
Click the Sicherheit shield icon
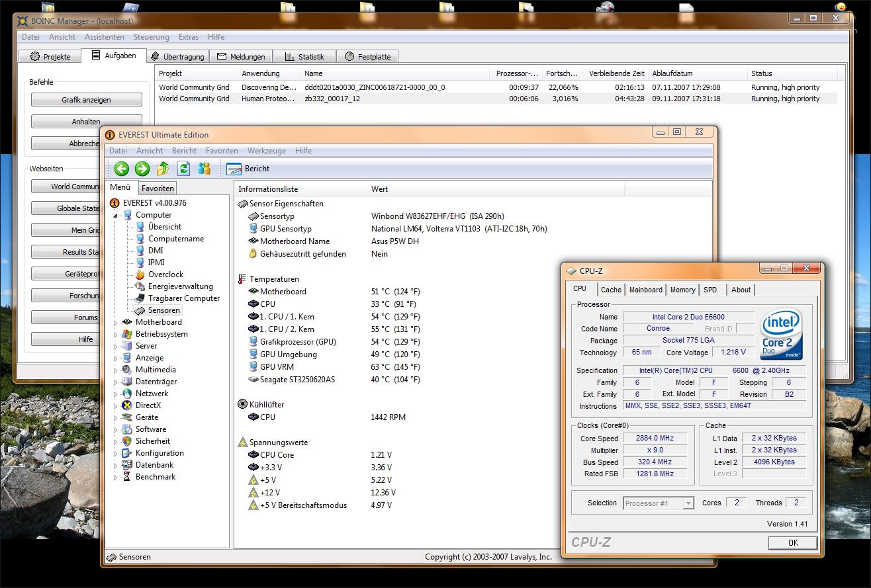[x=128, y=441]
